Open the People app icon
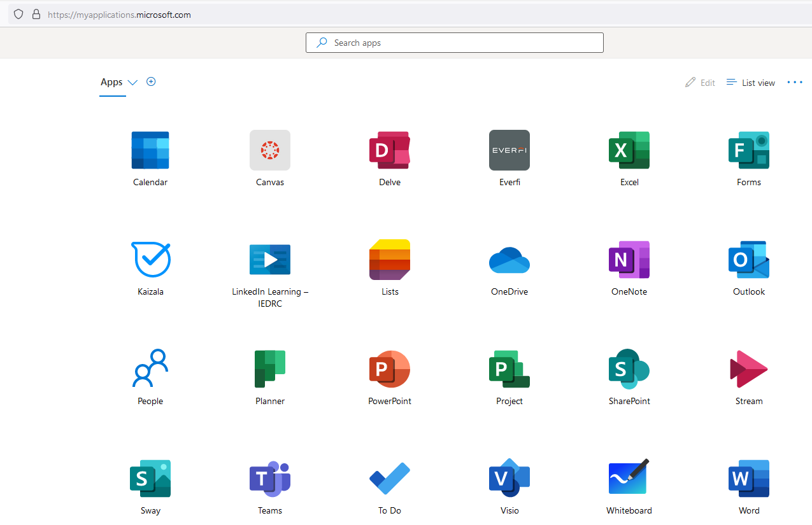Screen dimensions: 812x525 coord(150,368)
